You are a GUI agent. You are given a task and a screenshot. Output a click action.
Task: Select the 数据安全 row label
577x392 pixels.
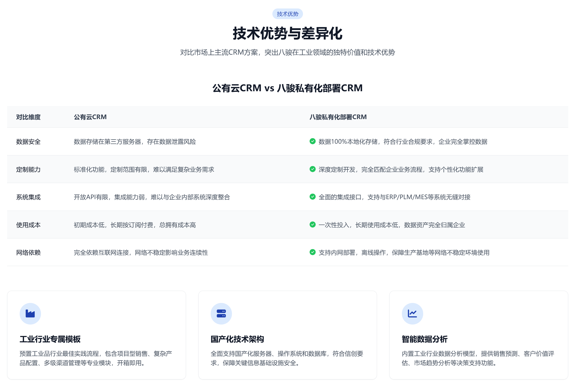28,142
